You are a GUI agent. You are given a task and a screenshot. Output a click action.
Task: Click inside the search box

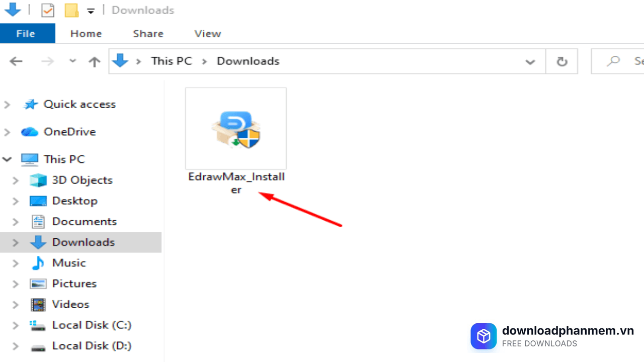click(x=618, y=61)
